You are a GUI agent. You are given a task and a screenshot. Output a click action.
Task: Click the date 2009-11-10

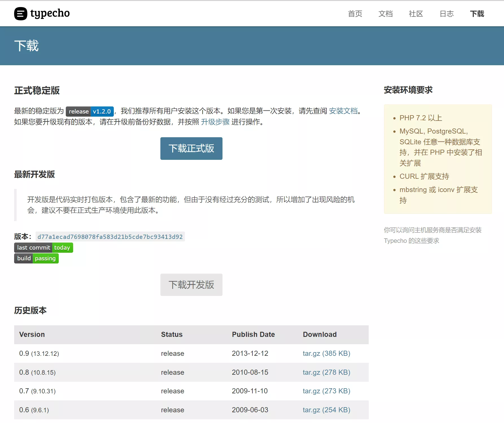pyautogui.click(x=250, y=391)
